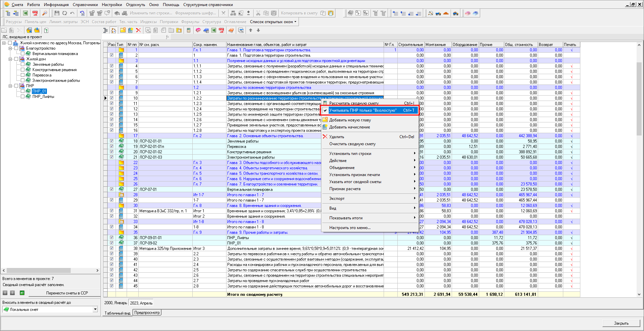Click the move row down arrow icon
The width and height of the screenshot is (644, 331).
258,30
